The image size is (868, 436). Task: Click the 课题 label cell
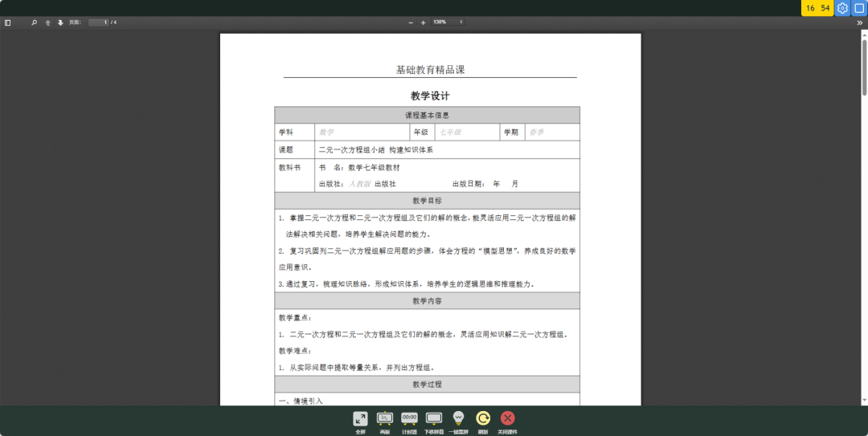pyautogui.click(x=295, y=150)
